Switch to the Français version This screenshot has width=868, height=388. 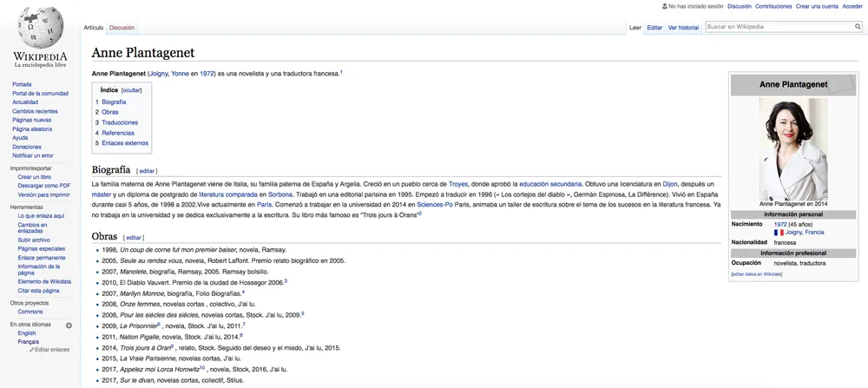(x=29, y=342)
